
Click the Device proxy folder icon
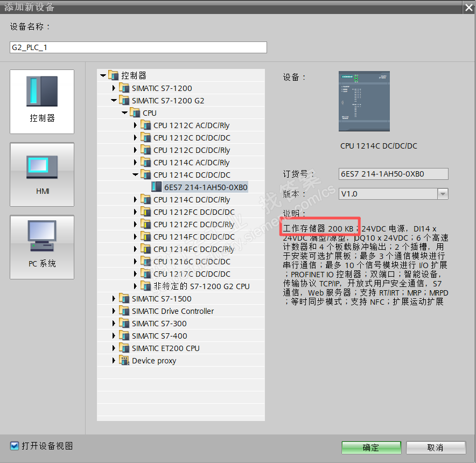[x=124, y=360]
